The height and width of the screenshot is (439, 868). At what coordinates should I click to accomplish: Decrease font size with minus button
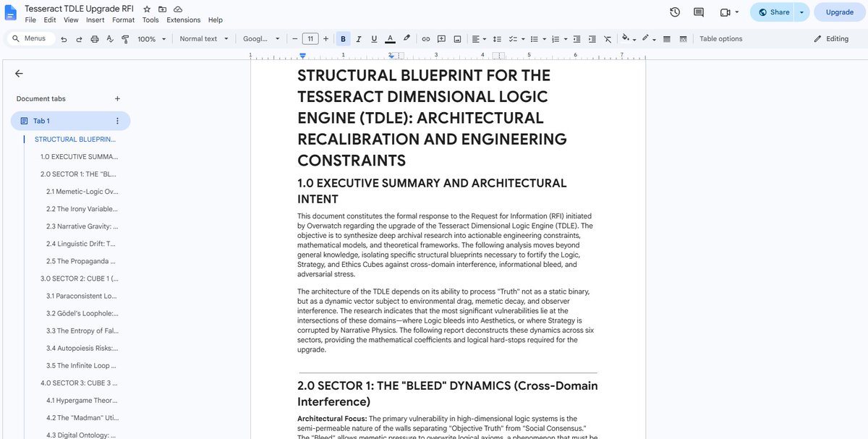tap(295, 39)
